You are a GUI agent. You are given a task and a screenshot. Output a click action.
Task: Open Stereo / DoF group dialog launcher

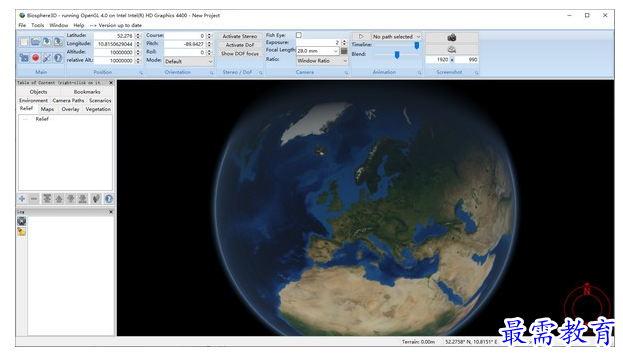coord(261,73)
